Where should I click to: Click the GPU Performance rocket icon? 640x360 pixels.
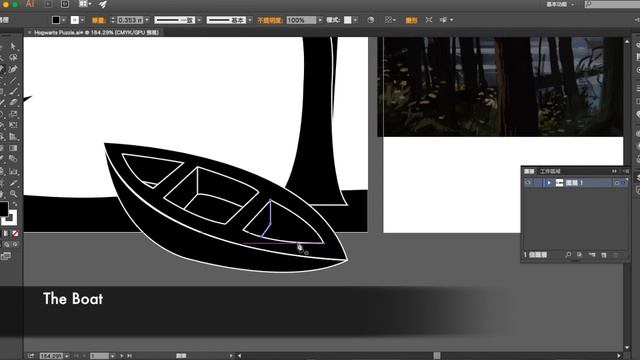click(x=103, y=4)
